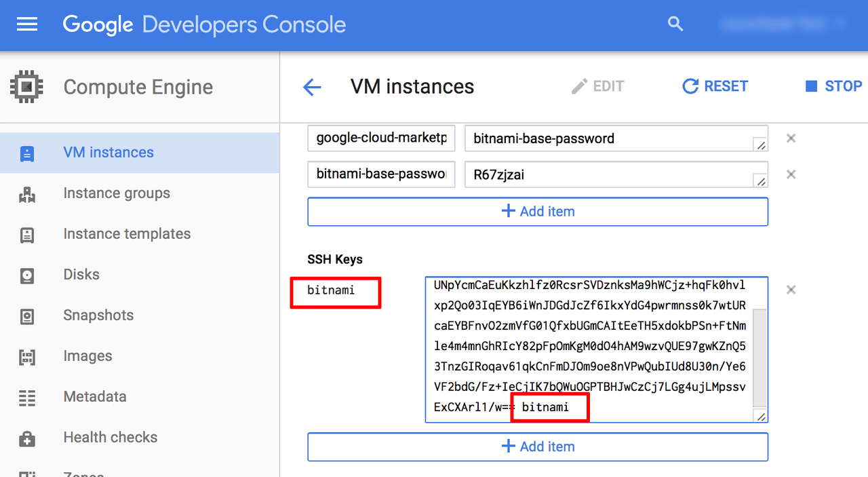Click the Compute Engine chip icon
Image resolution: width=868 pixels, height=477 pixels.
(26, 87)
